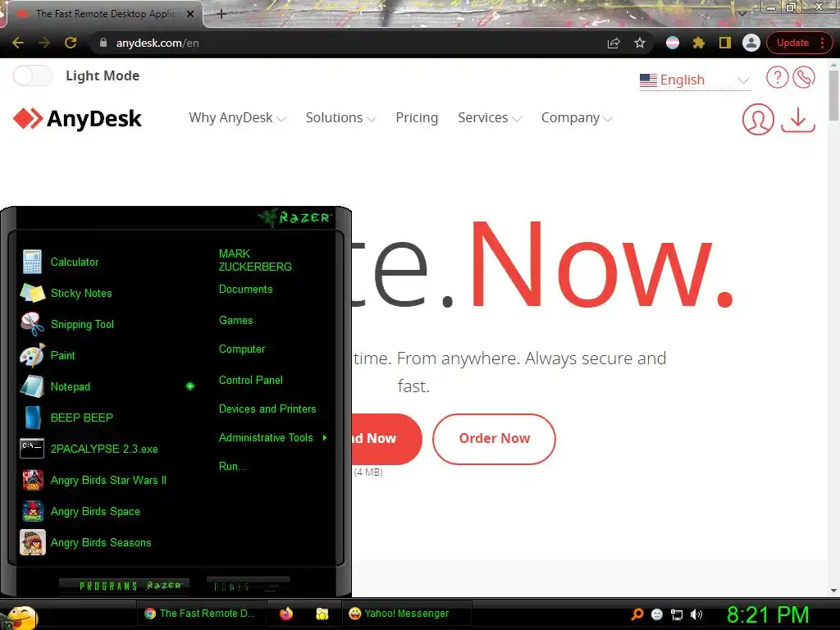This screenshot has height=630, width=840.
Task: Toggle the browser side panel icon
Action: click(725, 43)
